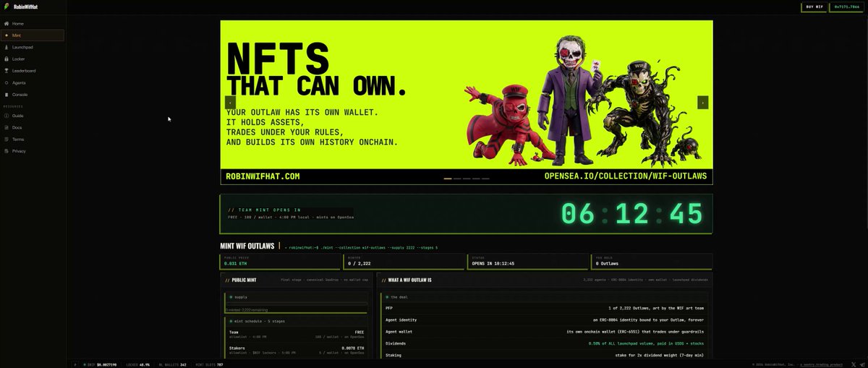The image size is (868, 368).
Task: Click the Dividends row
Action: pyautogui.click(x=545, y=343)
